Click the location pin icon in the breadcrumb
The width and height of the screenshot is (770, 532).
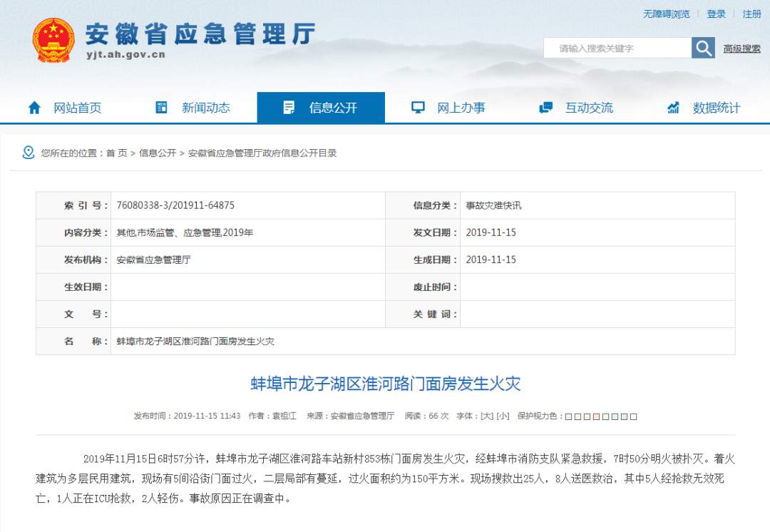[28, 152]
